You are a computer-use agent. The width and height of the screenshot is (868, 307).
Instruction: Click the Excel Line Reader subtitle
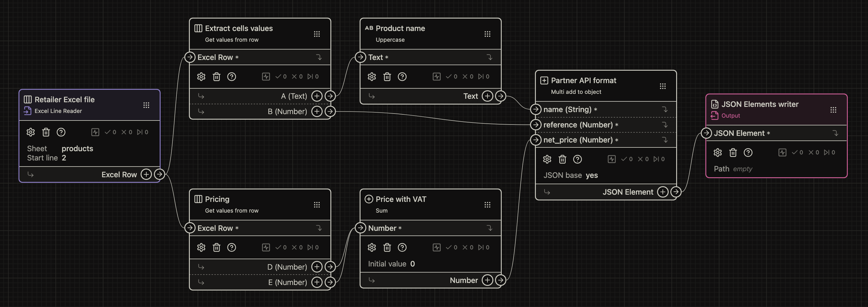(58, 111)
